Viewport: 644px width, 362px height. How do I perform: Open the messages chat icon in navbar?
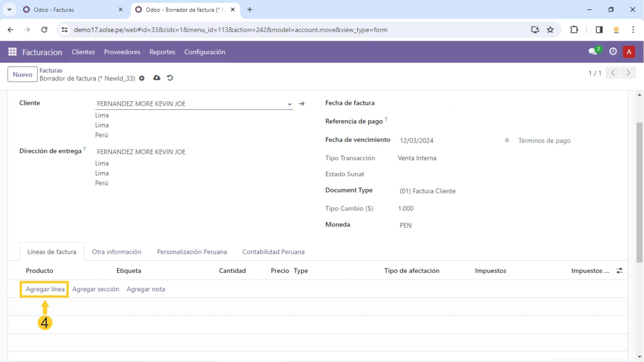tap(592, 51)
